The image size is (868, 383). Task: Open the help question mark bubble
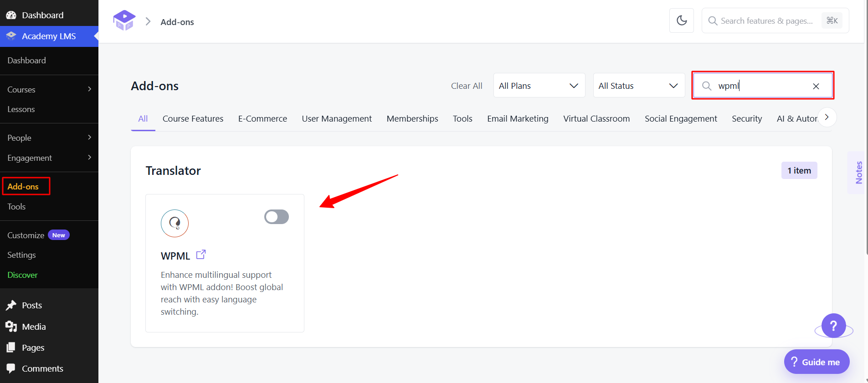click(x=833, y=326)
